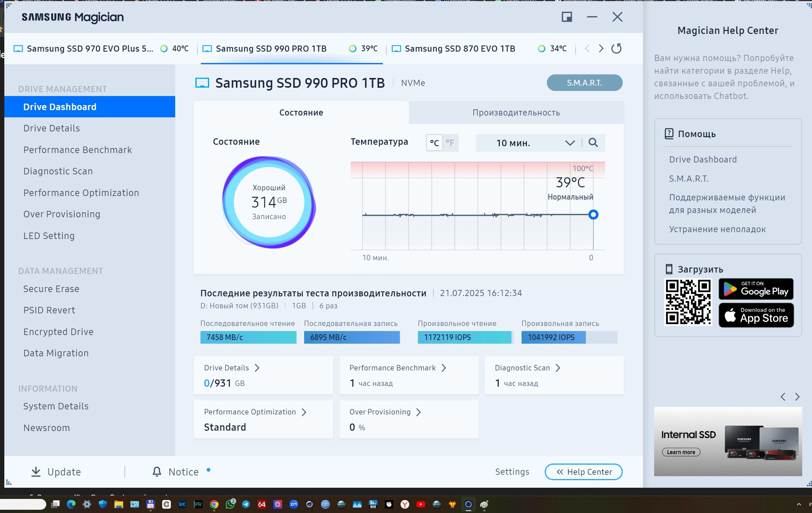The height and width of the screenshot is (513, 812).
Task: Open the S.M.A.R.T. details button
Action: (x=584, y=83)
